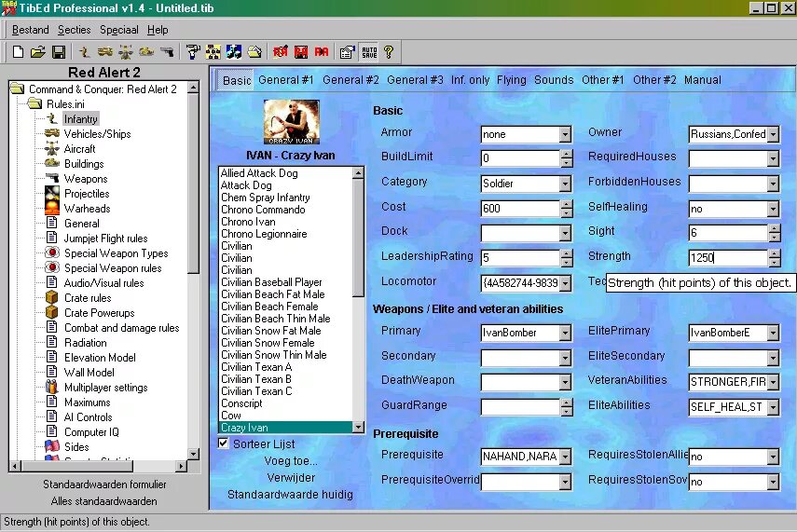Open the SelfHealing dropdown
Screen dimensions: 797x532
[773, 209]
